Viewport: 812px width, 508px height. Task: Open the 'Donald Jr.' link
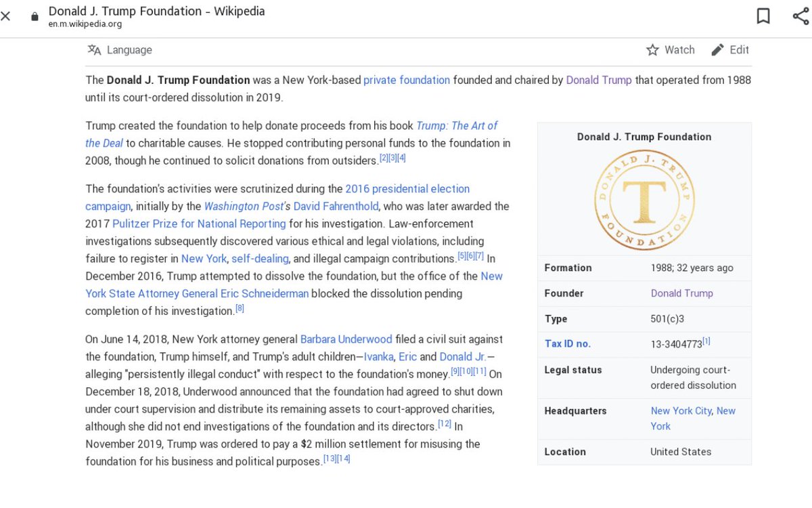tap(463, 356)
